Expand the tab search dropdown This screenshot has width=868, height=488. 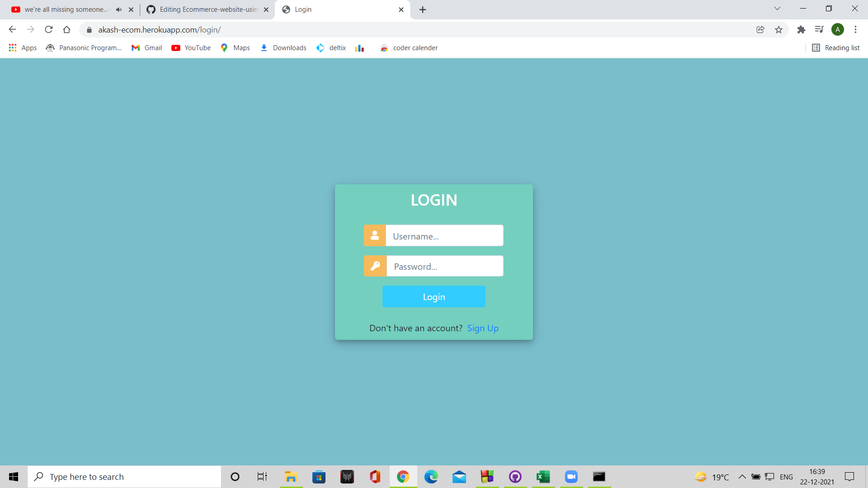click(777, 9)
